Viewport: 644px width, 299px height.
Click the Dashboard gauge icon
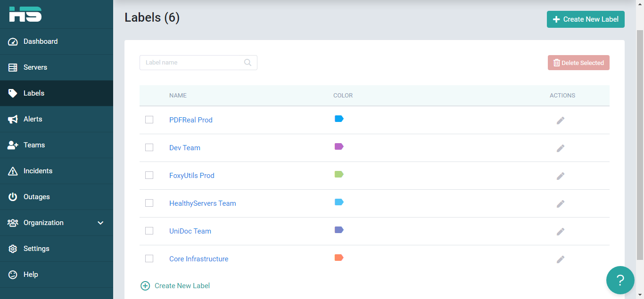point(13,41)
